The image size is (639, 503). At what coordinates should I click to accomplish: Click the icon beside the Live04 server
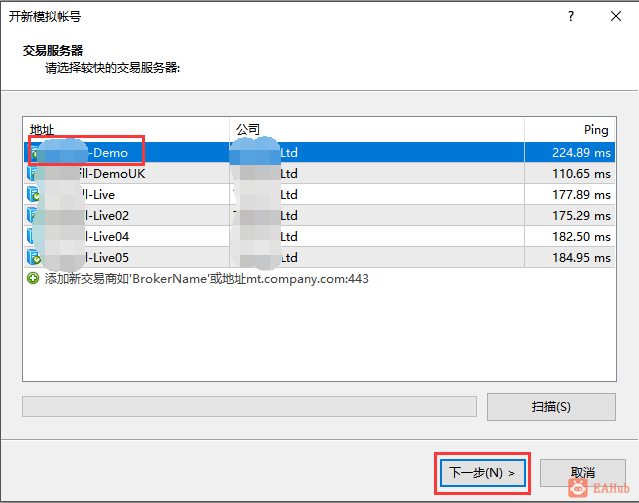tap(34, 236)
